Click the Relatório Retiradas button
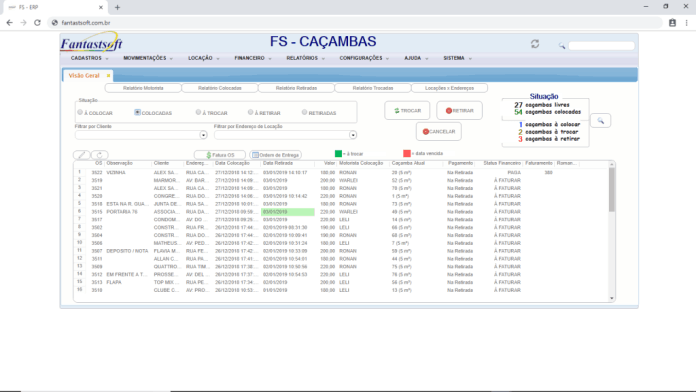The width and height of the screenshot is (696, 392). (296, 88)
